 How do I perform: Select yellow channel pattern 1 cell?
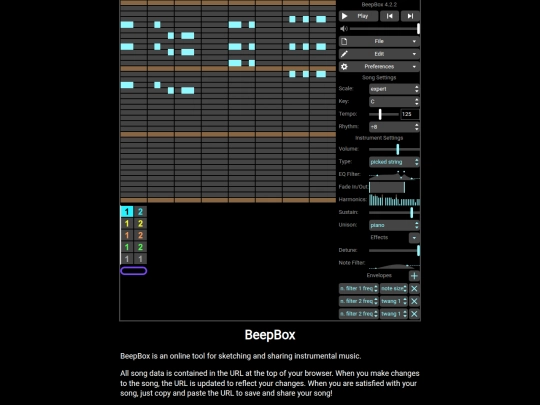pyautogui.click(x=127, y=224)
